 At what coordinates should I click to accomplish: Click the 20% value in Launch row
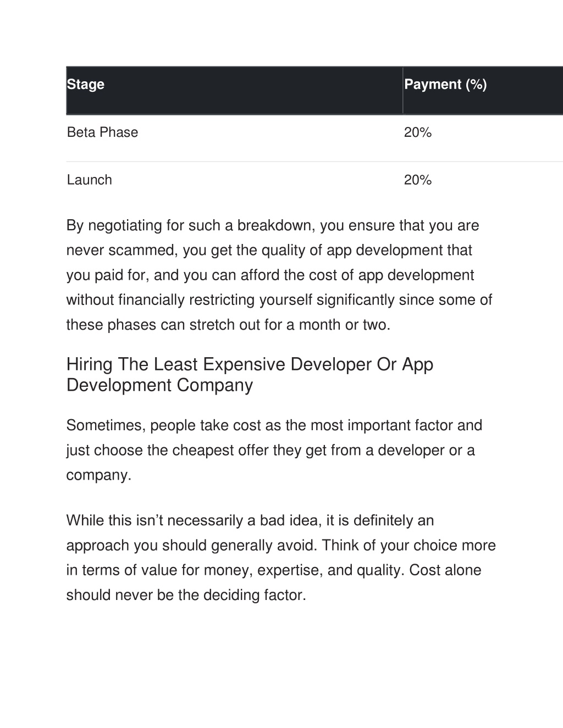(418, 180)
